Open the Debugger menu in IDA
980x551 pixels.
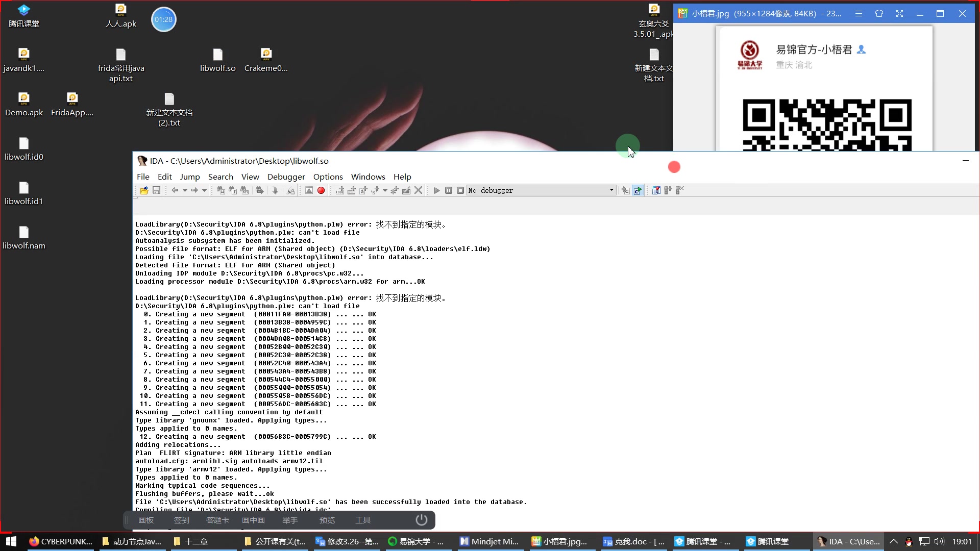[x=286, y=177]
